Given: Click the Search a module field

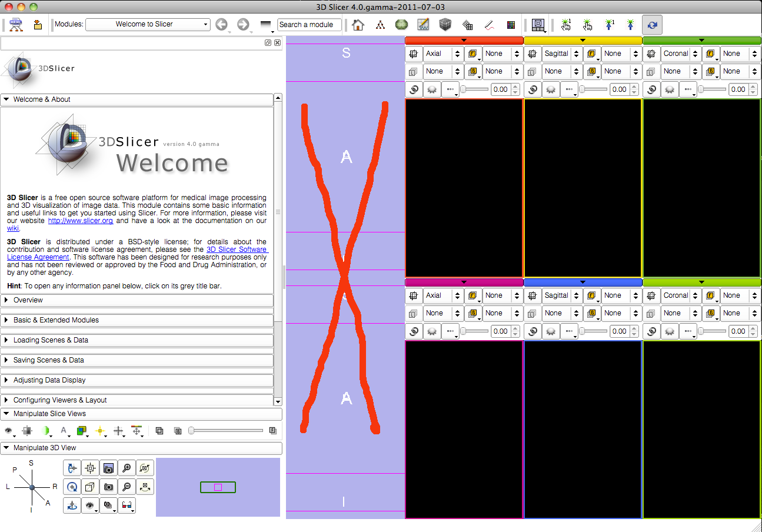Looking at the screenshot, I should click(309, 25).
